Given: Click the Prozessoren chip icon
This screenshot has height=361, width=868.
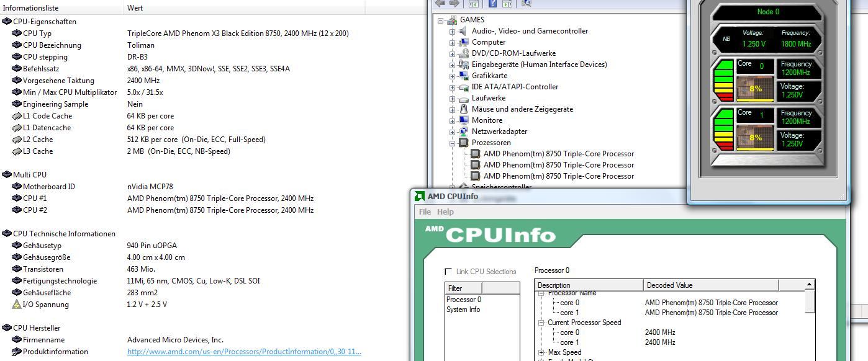Looking at the screenshot, I should tap(463, 143).
